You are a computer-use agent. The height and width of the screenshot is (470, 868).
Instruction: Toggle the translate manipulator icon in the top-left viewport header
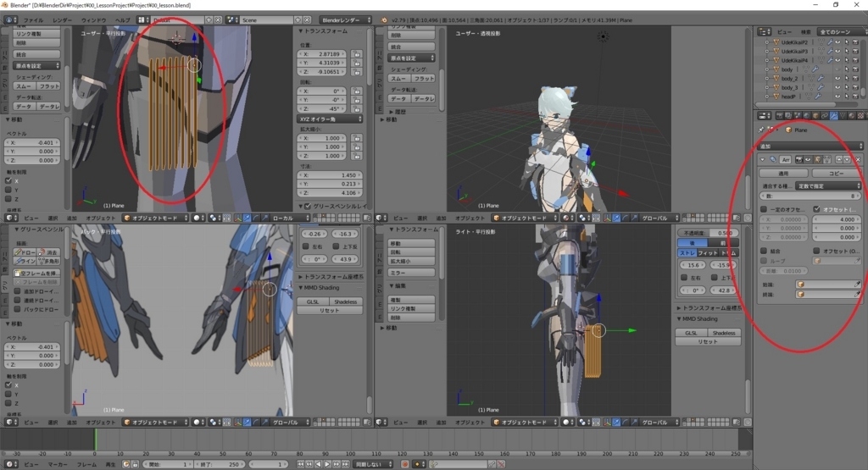click(248, 218)
